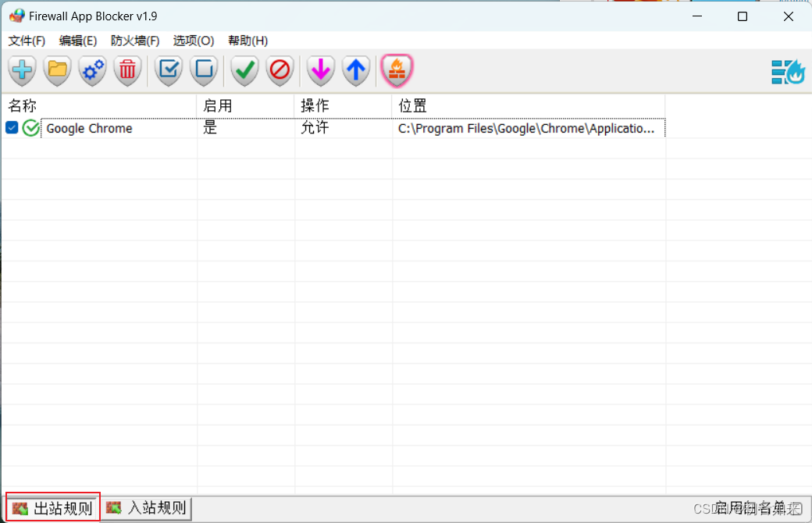Delete selected rule using trash icon
Image resolution: width=812 pixels, height=523 pixels.
[x=127, y=70]
